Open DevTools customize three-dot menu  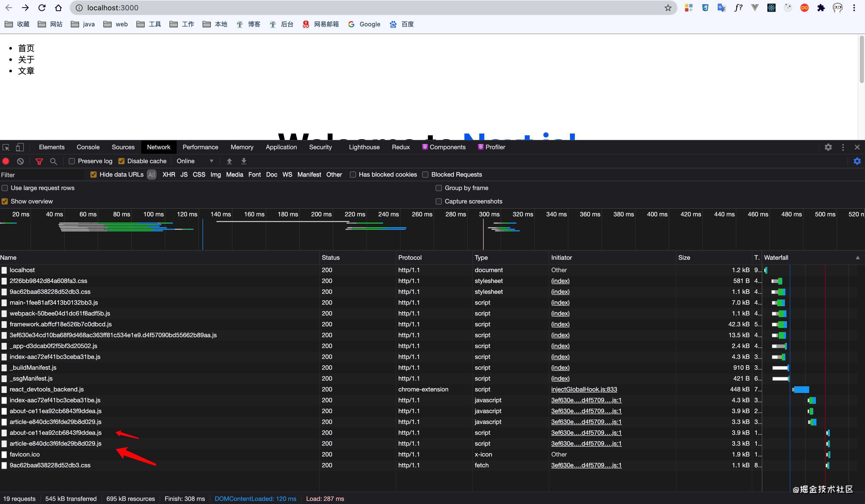pos(843,147)
